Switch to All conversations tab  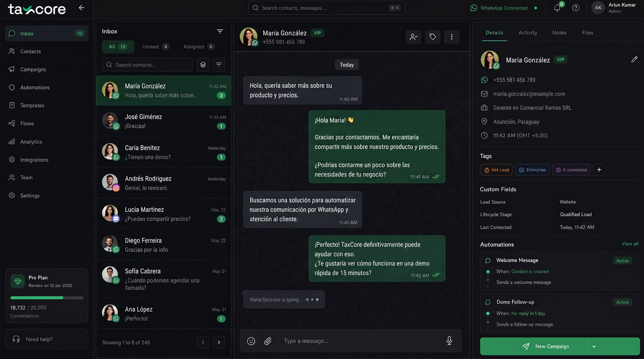coord(118,47)
